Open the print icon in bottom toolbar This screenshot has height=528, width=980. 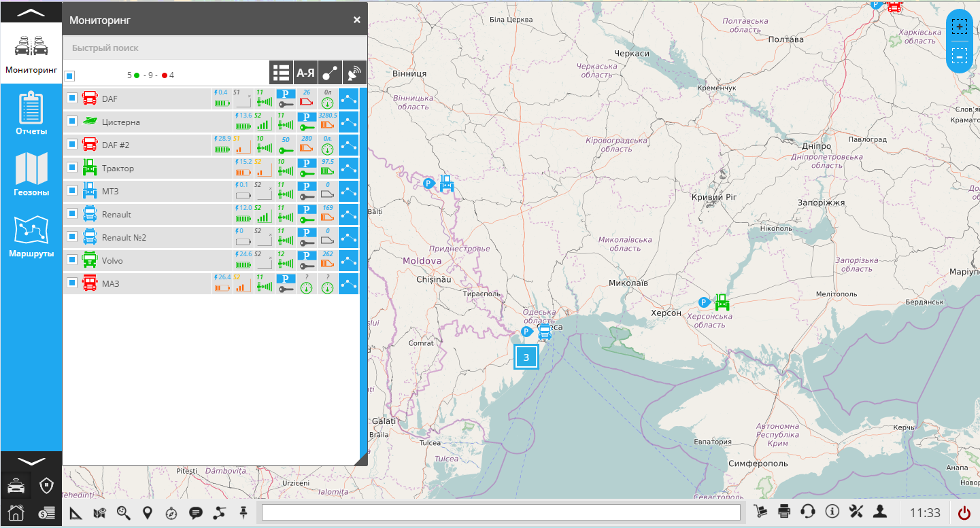(x=784, y=512)
